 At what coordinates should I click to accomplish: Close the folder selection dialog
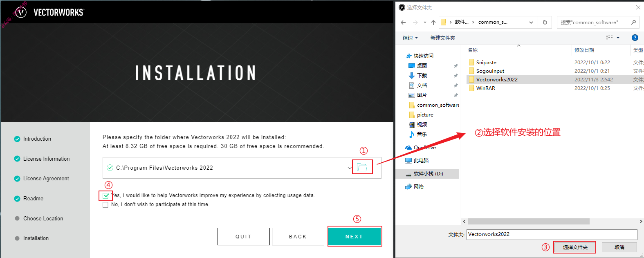click(638, 7)
